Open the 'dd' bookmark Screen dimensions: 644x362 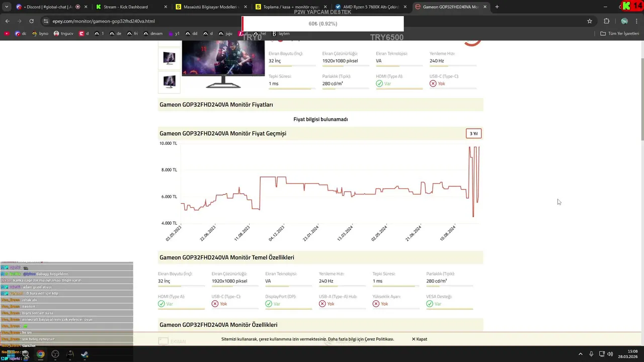click(x=191, y=34)
